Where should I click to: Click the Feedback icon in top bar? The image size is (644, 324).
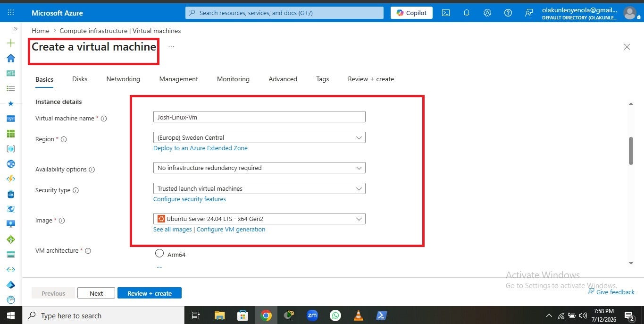tap(529, 13)
